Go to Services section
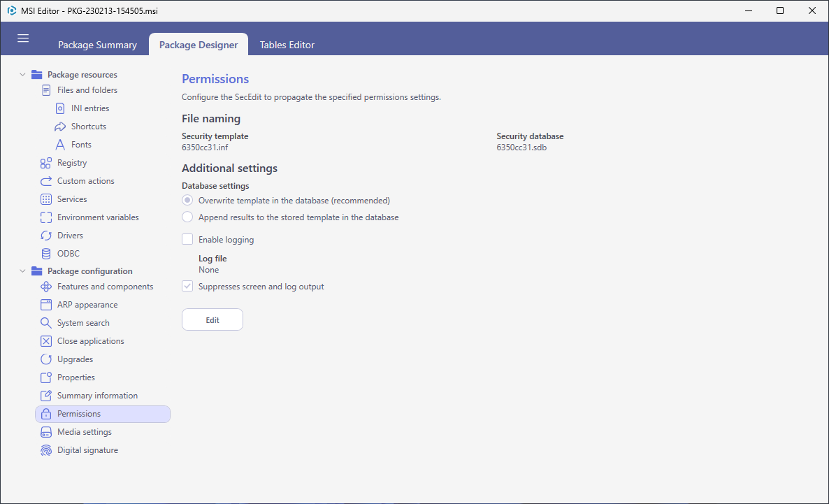Screen dimensions: 829x504 click(72, 199)
